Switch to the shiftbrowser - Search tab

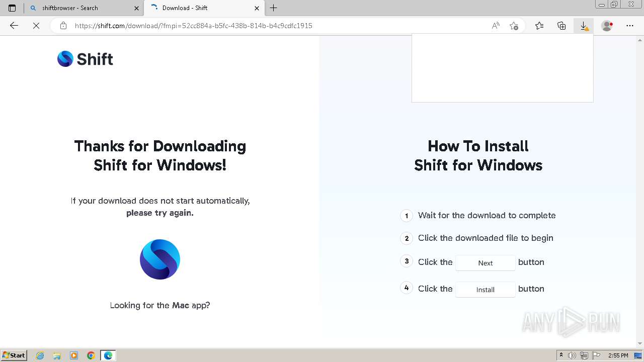pyautogui.click(x=84, y=8)
